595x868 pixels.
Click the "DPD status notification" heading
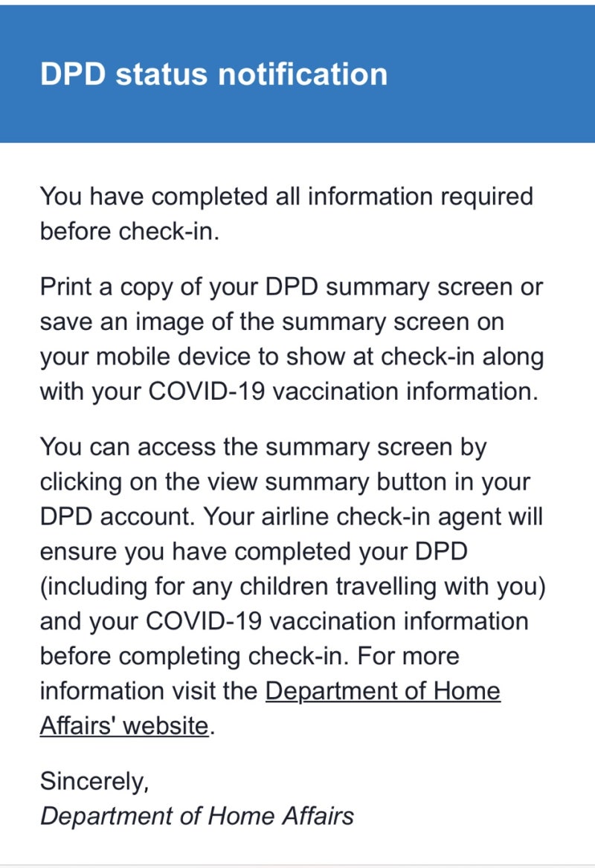[213, 74]
